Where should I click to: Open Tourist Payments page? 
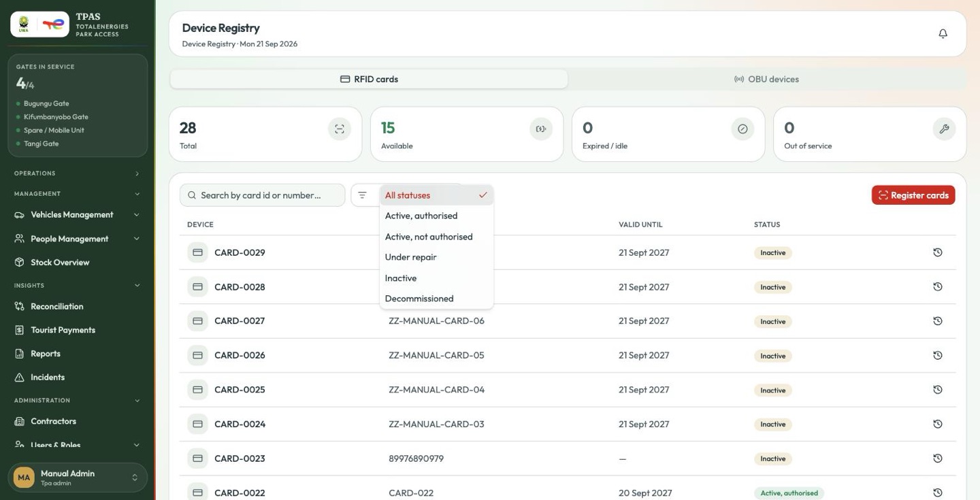77,330
